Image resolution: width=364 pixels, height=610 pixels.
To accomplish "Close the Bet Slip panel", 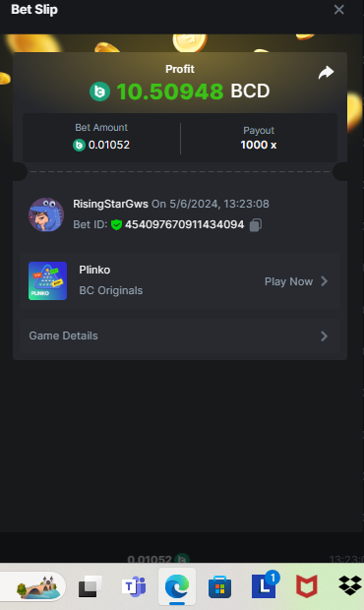I will click(x=339, y=9).
